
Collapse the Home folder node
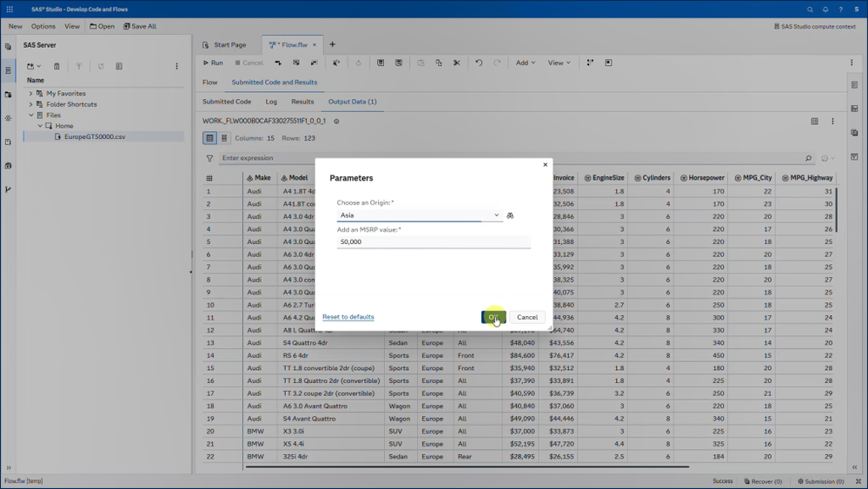pos(40,126)
